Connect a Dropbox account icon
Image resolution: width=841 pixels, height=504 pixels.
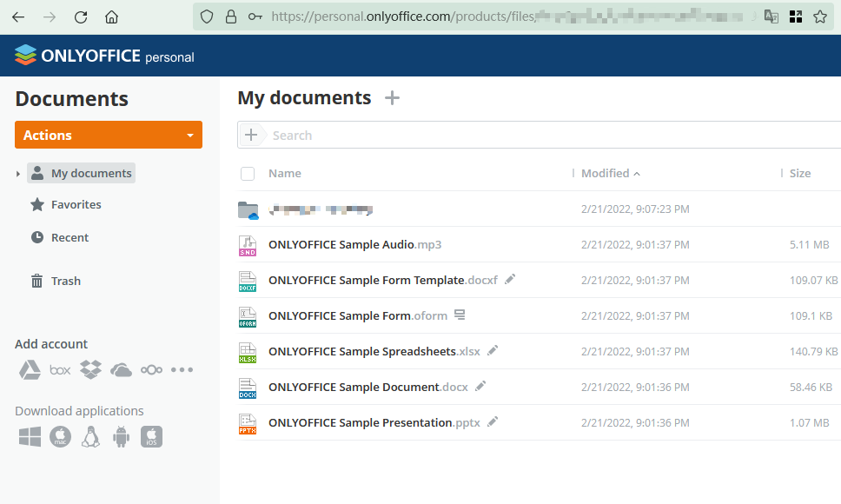[90, 369]
